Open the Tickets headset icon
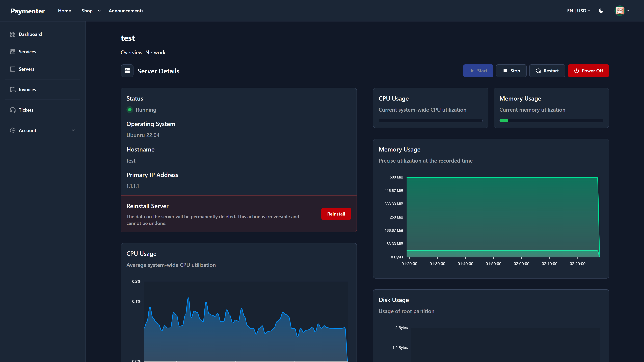Viewport: 644px width, 362px height. (x=13, y=110)
